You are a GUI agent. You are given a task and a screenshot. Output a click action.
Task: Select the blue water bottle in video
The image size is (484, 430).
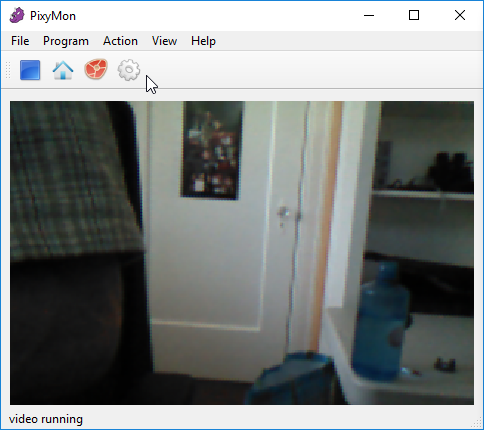pyautogui.click(x=381, y=321)
